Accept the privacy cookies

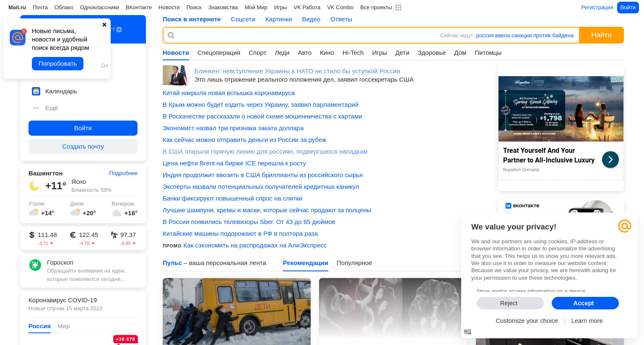585,303
